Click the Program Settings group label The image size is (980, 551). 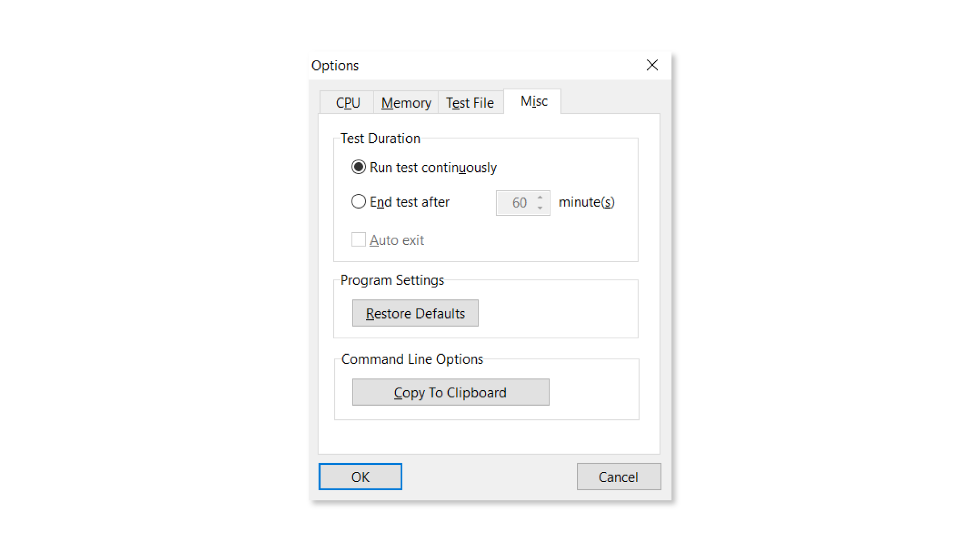pyautogui.click(x=392, y=280)
